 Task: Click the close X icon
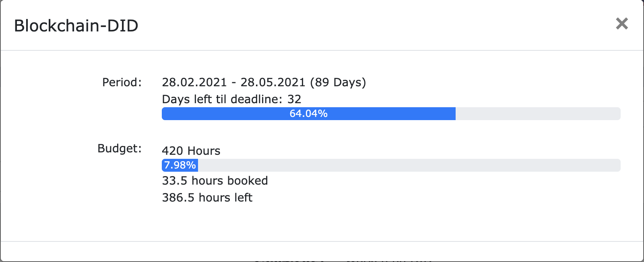(x=622, y=24)
